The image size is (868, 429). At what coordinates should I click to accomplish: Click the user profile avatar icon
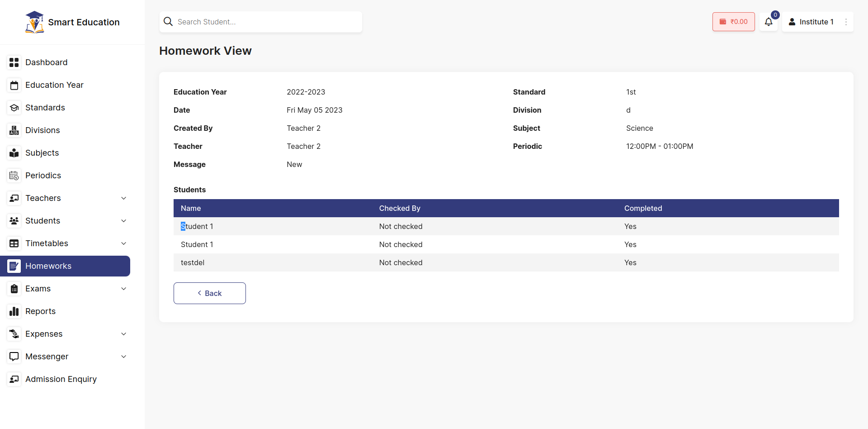[792, 22]
